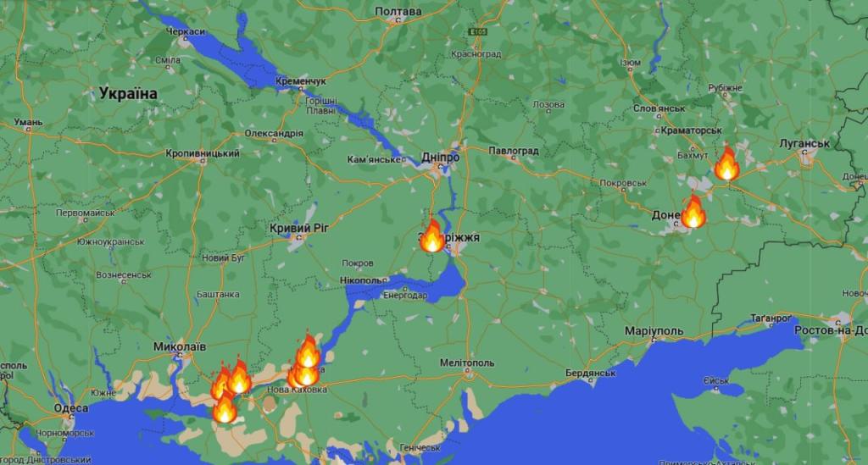Open the Мелітополь map label
The height and width of the screenshot is (465, 868).
[467, 363]
